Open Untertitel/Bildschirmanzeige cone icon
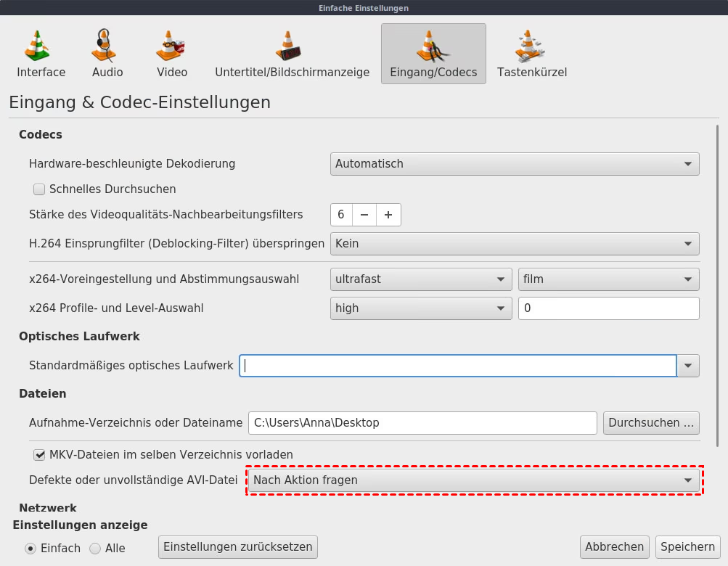The width and height of the screenshot is (728, 566). point(288,46)
